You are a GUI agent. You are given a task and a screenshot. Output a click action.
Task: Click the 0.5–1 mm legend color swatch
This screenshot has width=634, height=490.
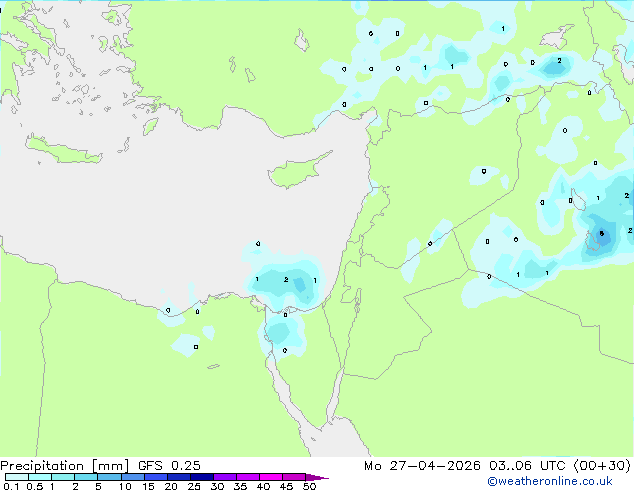40,477
